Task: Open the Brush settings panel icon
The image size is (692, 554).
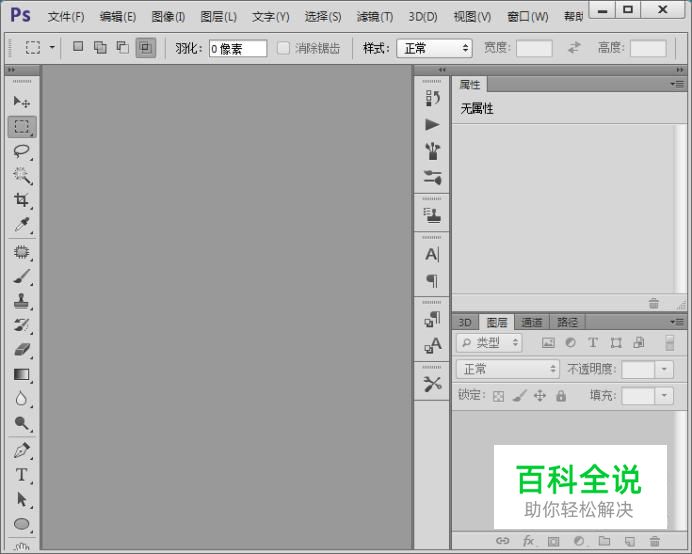Action: pos(432,177)
